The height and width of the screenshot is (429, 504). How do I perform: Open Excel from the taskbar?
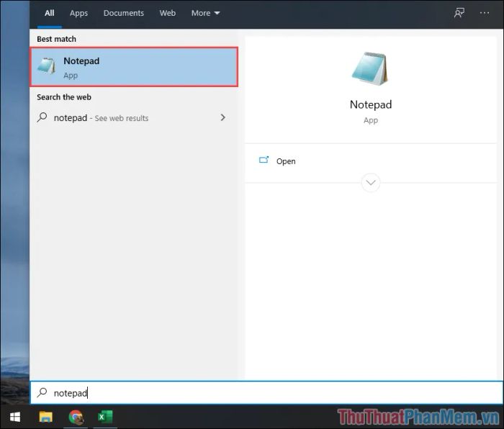105,417
